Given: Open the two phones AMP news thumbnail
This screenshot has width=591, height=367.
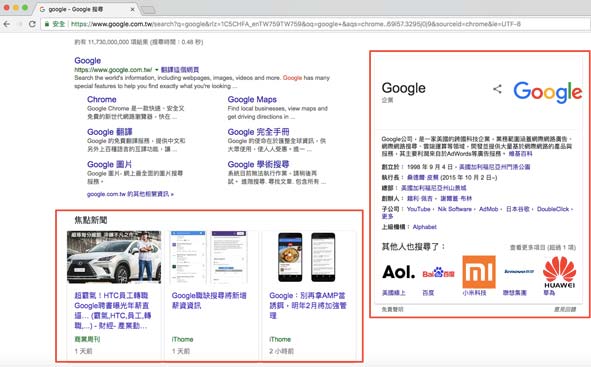Looking at the screenshot, I should click(x=306, y=257).
